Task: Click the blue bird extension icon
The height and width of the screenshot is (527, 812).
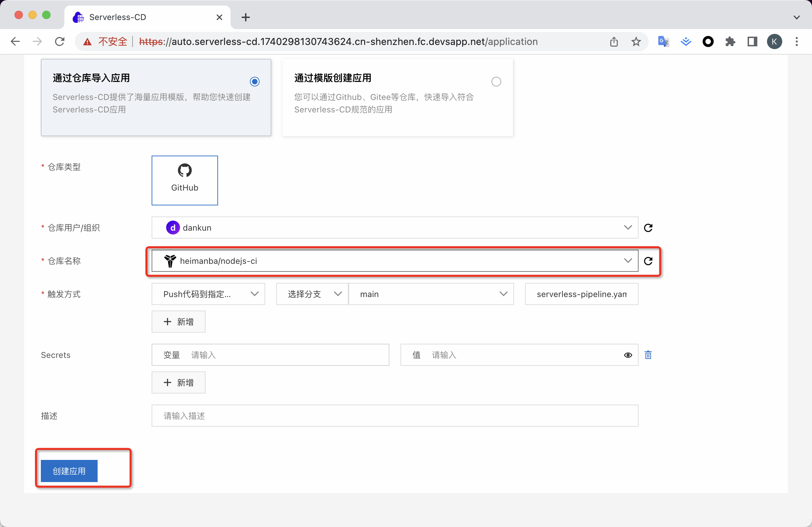Action: [686, 42]
